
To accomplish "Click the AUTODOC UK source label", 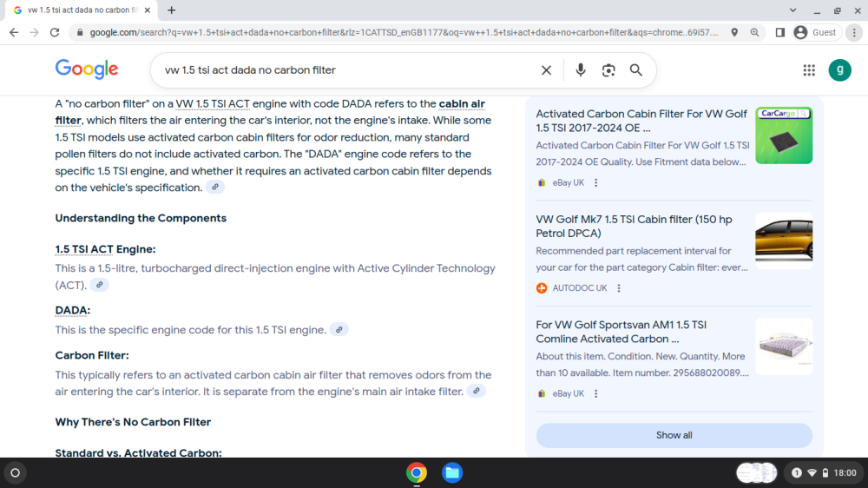I will pyautogui.click(x=580, y=288).
